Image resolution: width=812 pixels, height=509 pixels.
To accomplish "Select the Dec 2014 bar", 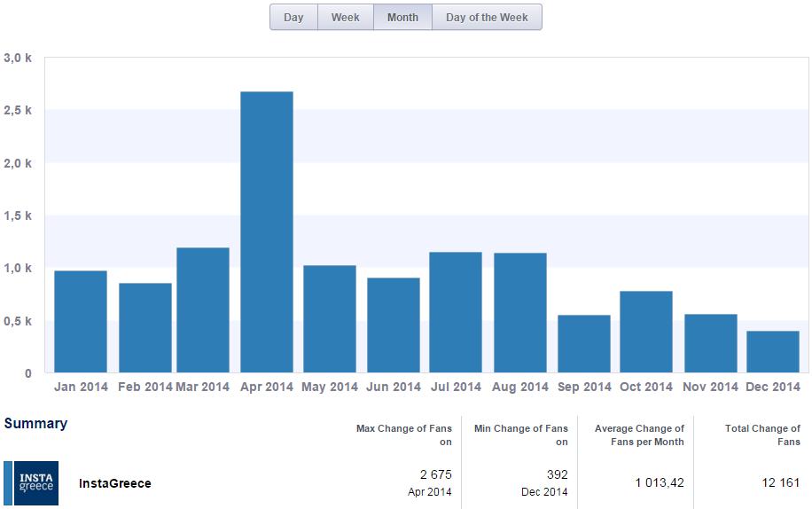I will 773,351.
